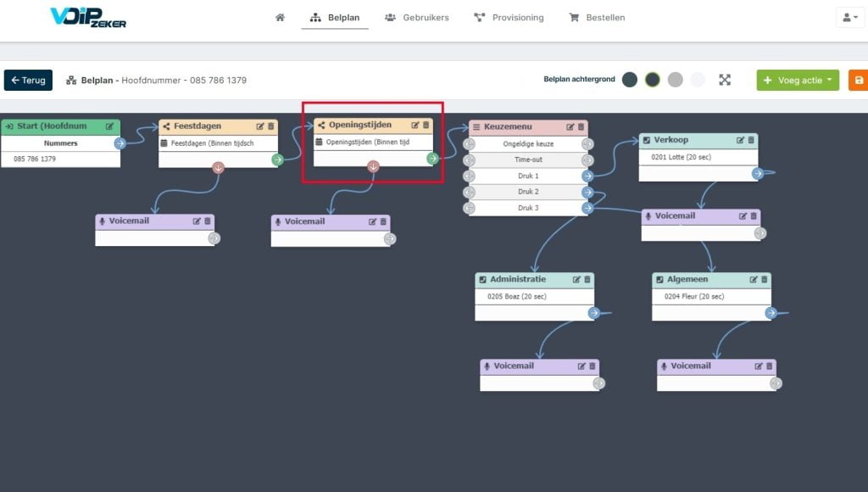Click the orange save button
Screen dimensions: 868x492
click(x=859, y=80)
